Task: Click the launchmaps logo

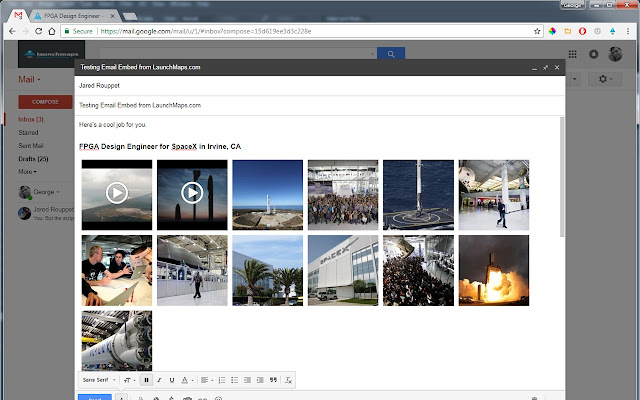Action: coord(51,54)
